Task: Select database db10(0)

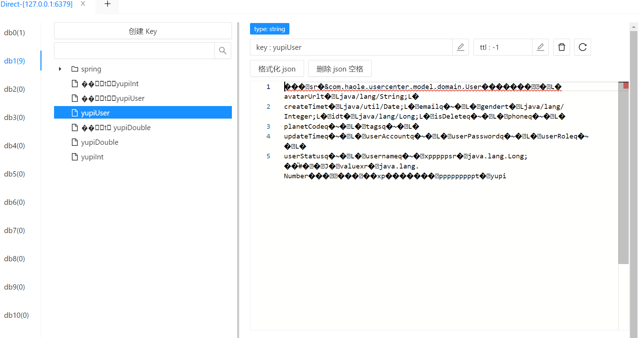Action: (16, 315)
